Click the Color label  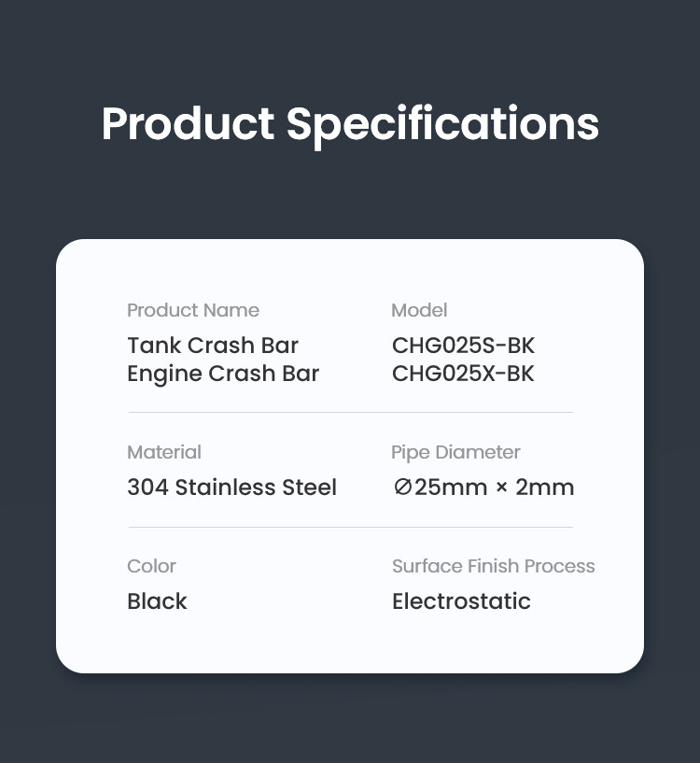pyautogui.click(x=151, y=566)
